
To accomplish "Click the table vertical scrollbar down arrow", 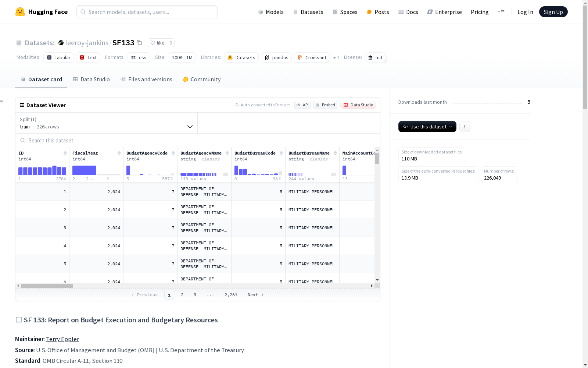I will tap(377, 280).
